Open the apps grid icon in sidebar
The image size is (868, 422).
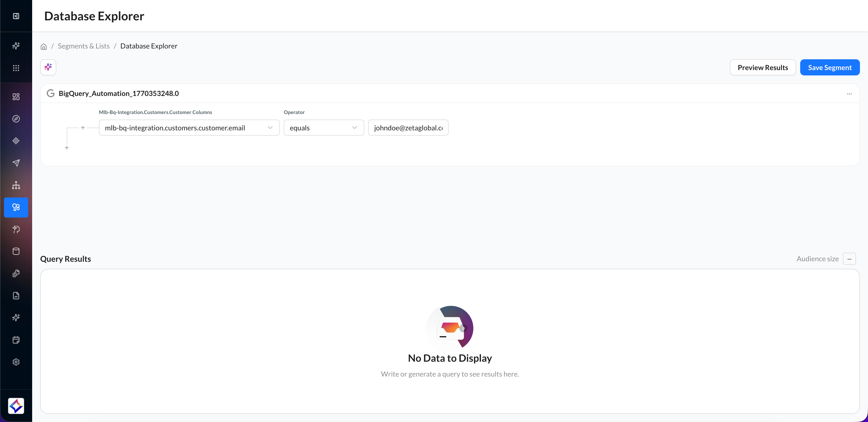tap(16, 68)
